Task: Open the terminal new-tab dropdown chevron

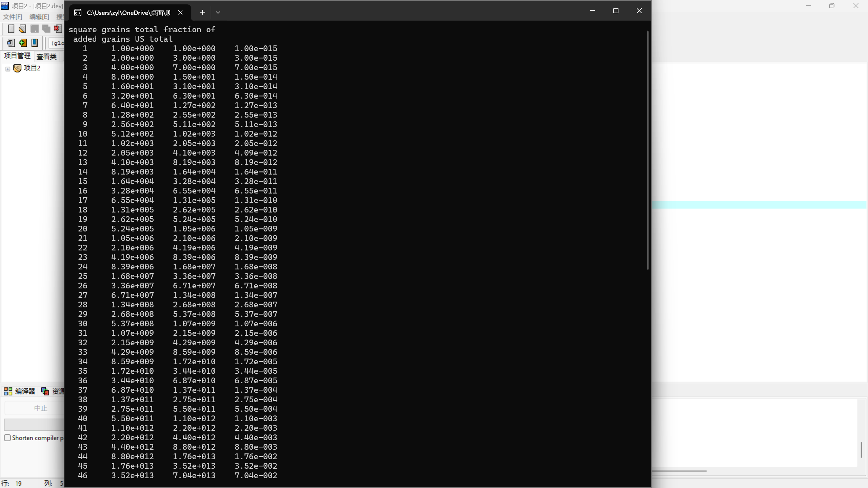Action: pyautogui.click(x=218, y=13)
